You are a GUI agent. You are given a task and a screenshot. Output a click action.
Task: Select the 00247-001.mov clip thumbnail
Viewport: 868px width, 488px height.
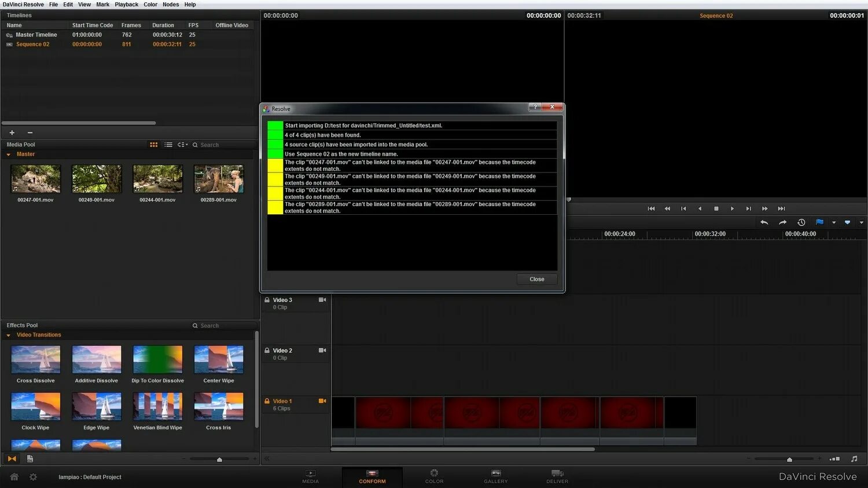click(35, 178)
